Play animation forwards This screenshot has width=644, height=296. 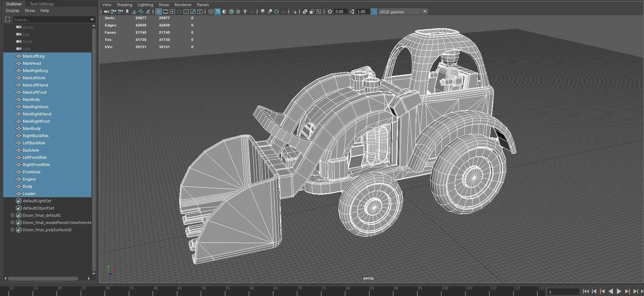coord(619,291)
